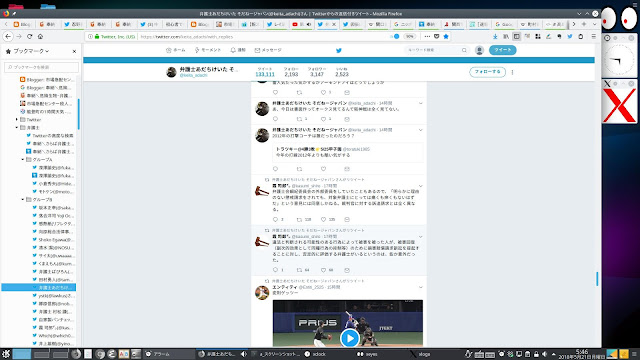Mute audio on the YouTube tab speaker icon
Image resolution: width=640 pixels, height=360 pixels.
pyautogui.click(x=309, y=24)
